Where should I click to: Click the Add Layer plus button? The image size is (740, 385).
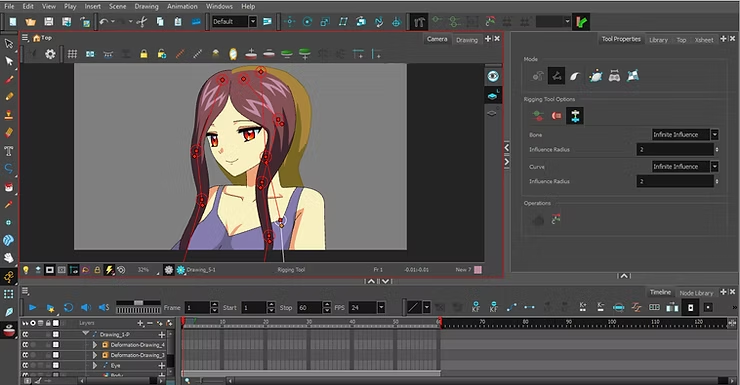coord(140,323)
